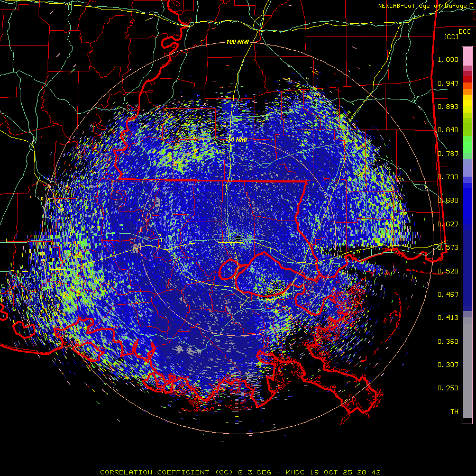Click the 100 NMI range ring label
This screenshot has height=476, width=476.
[x=237, y=42]
